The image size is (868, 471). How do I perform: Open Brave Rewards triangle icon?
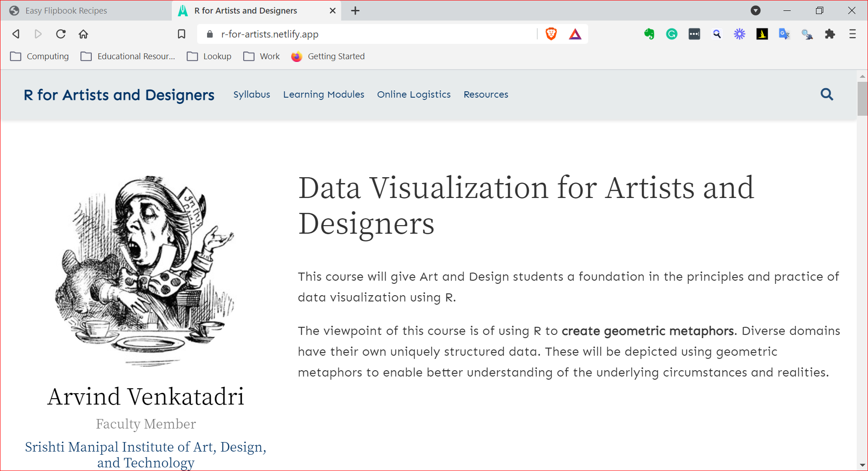[x=575, y=34]
